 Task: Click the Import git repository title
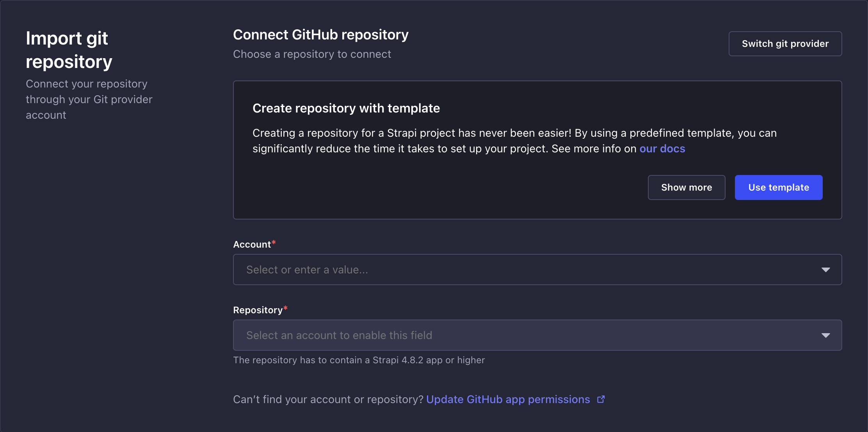tap(69, 50)
